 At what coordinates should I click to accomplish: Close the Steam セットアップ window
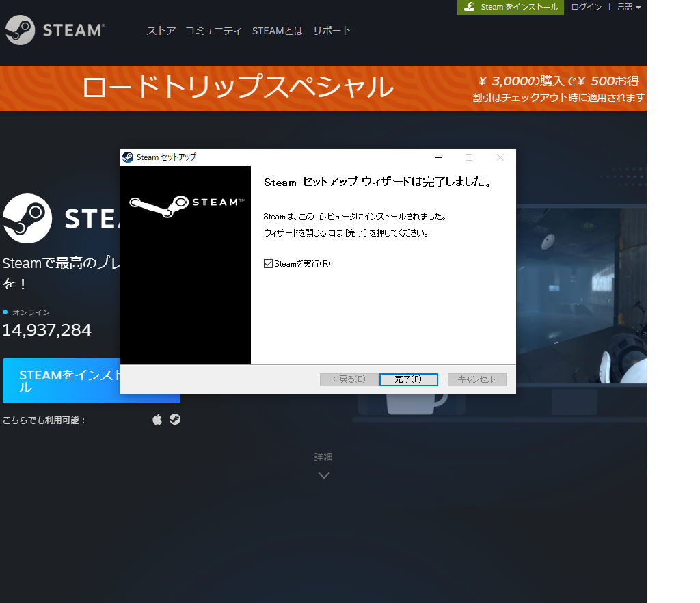[500, 157]
